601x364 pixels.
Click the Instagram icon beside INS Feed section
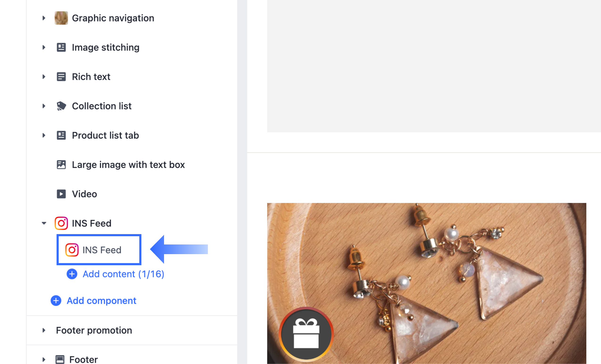coord(61,223)
